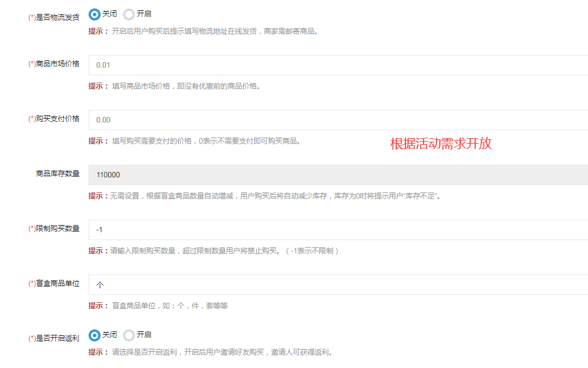The height and width of the screenshot is (368, 588).
Task: Click the 是否物流发货 label
Action: click(x=54, y=17)
